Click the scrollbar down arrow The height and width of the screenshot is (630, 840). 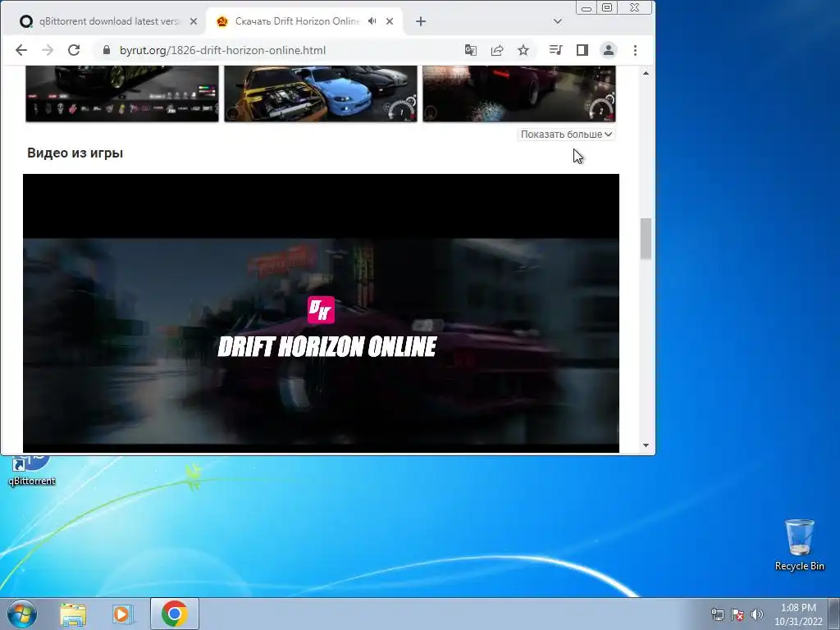coord(646,445)
